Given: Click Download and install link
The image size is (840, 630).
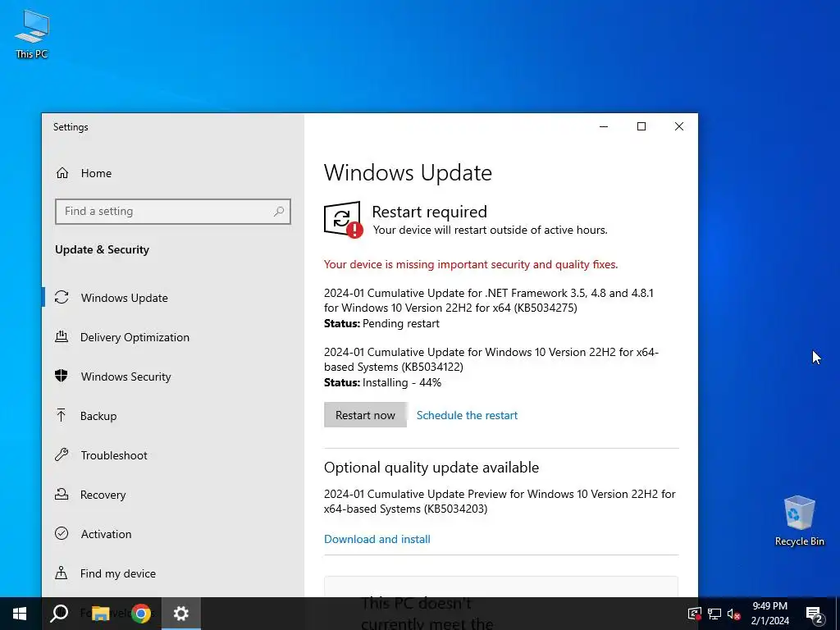Looking at the screenshot, I should point(377,539).
